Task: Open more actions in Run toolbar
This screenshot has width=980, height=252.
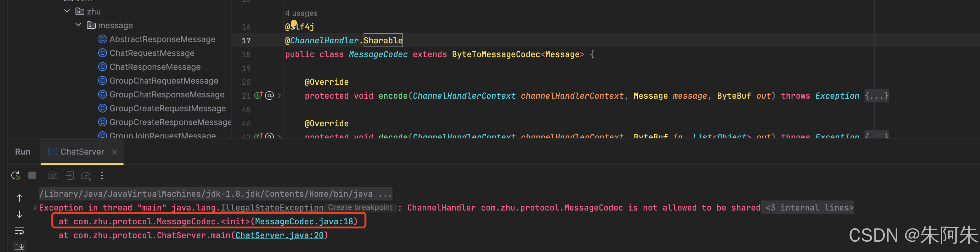Action: [x=102, y=175]
